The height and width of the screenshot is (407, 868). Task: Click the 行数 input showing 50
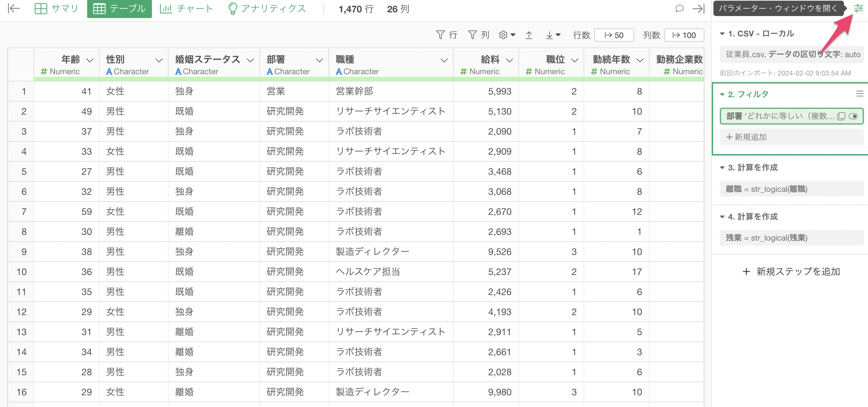614,35
